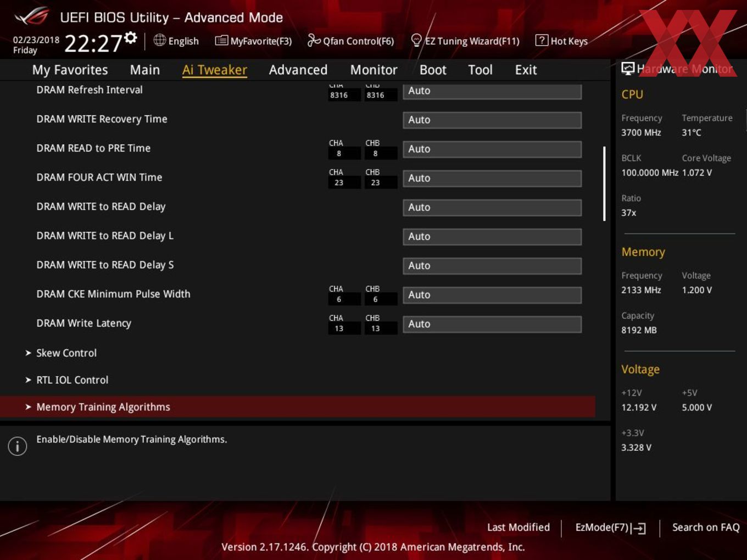Click the MyFavorite list icon
747x560 pixels.
[221, 41]
